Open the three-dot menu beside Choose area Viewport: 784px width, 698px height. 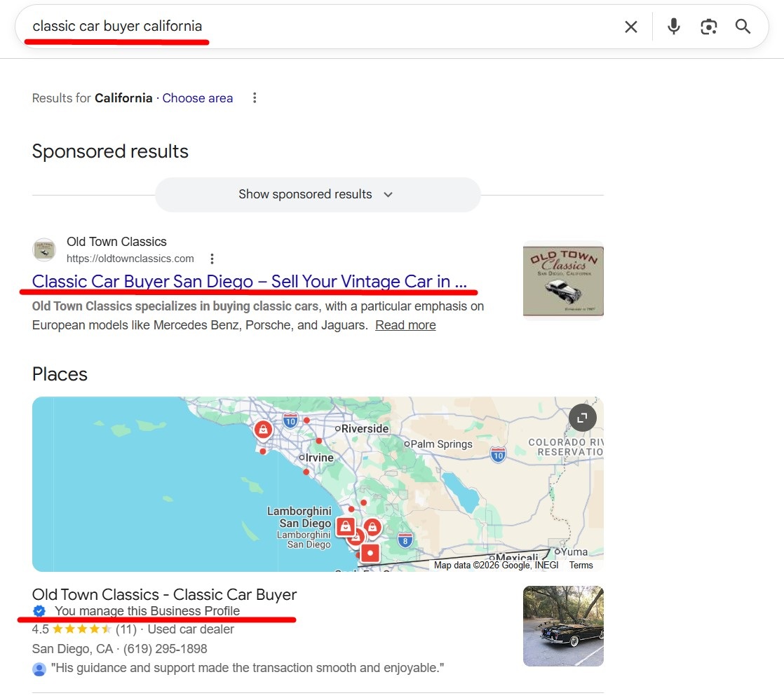[x=254, y=97]
